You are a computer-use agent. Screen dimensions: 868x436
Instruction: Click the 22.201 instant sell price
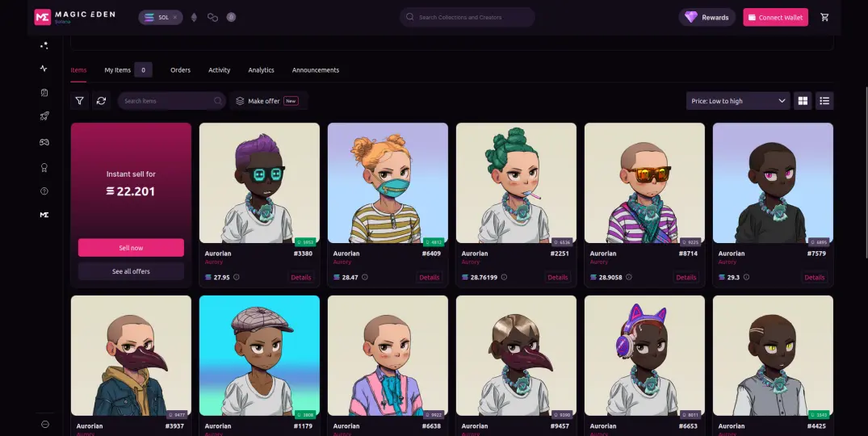(x=131, y=191)
